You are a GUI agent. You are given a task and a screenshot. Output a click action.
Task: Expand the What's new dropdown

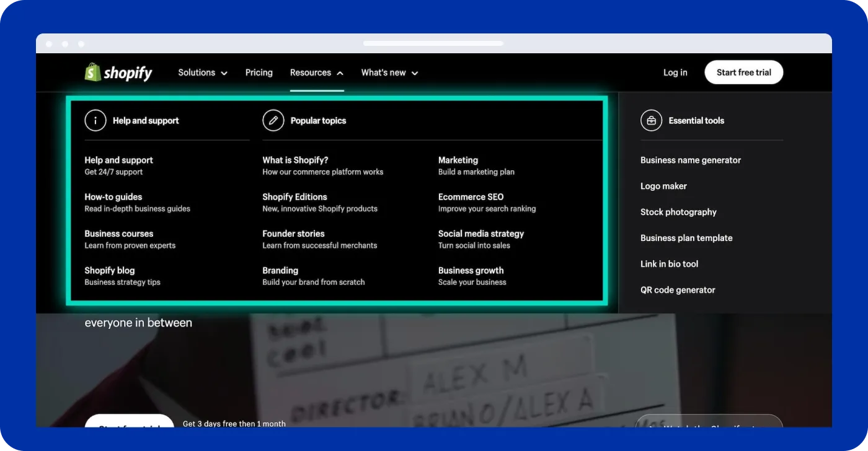(x=389, y=72)
